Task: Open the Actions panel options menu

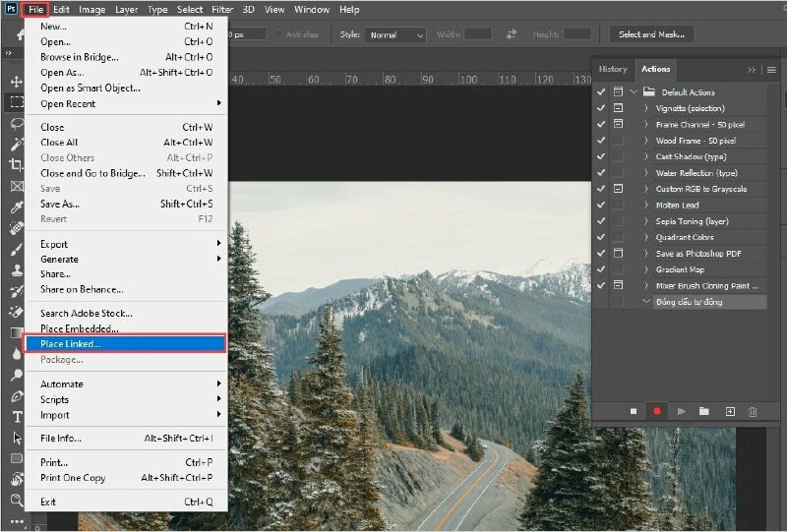Action: tap(771, 70)
